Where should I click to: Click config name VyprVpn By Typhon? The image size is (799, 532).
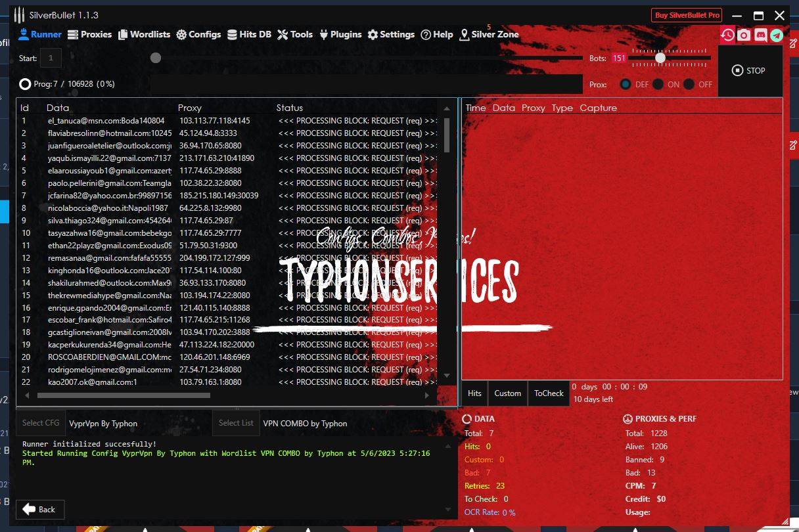(103, 424)
